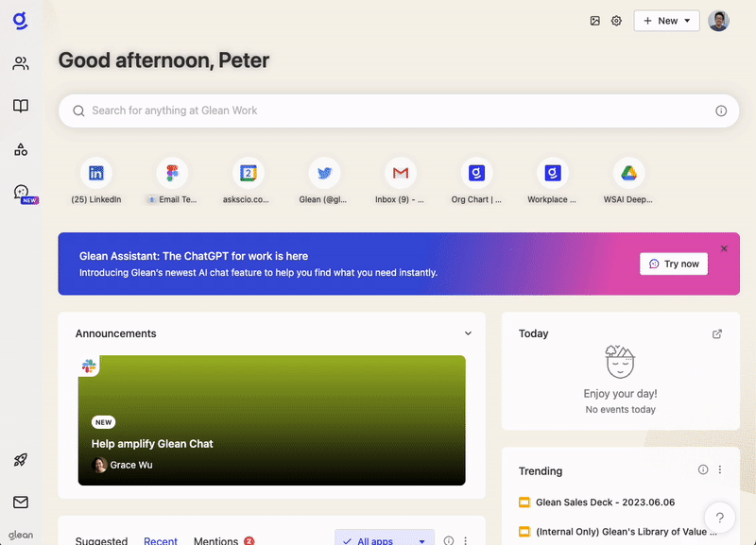Open the New dropdown button
The height and width of the screenshot is (545, 756).
tap(666, 21)
